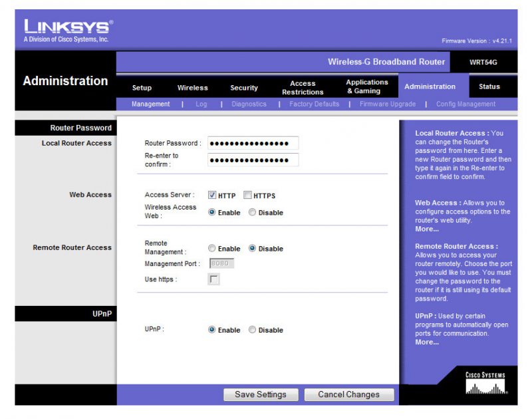
Task: Open the Status tab
Action: pos(489,86)
